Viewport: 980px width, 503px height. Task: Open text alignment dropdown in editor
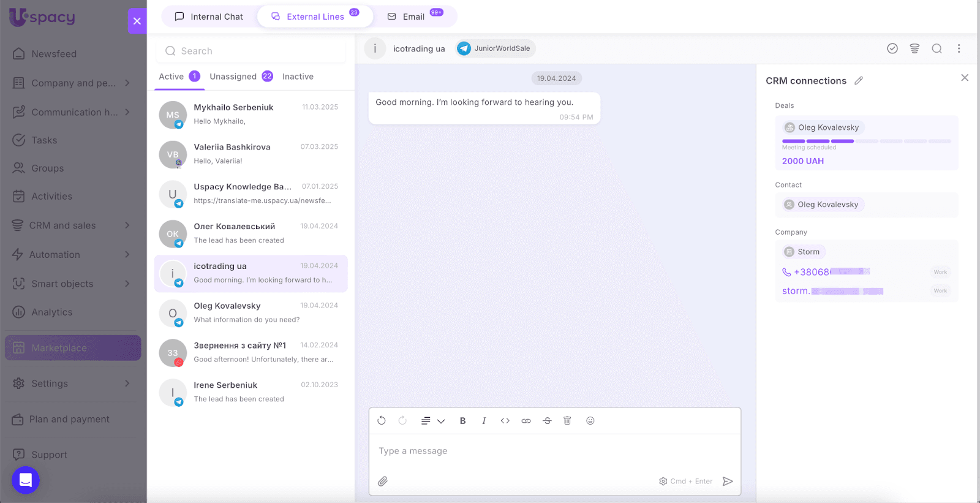click(432, 421)
